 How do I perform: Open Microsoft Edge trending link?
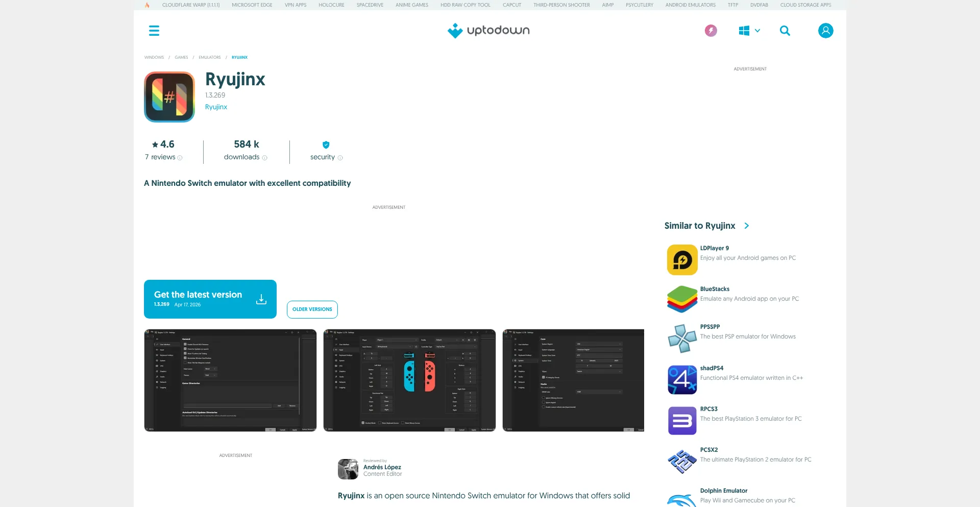[x=252, y=5]
